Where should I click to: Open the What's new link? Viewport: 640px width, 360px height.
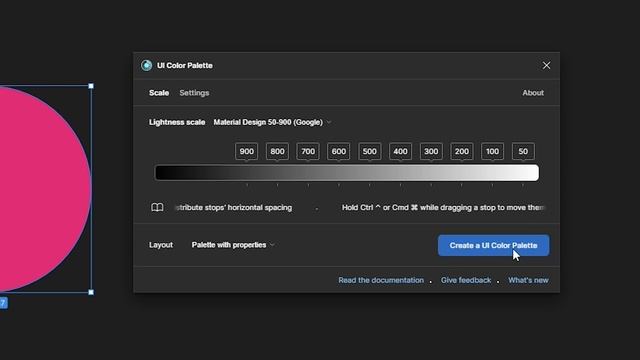coord(528,280)
